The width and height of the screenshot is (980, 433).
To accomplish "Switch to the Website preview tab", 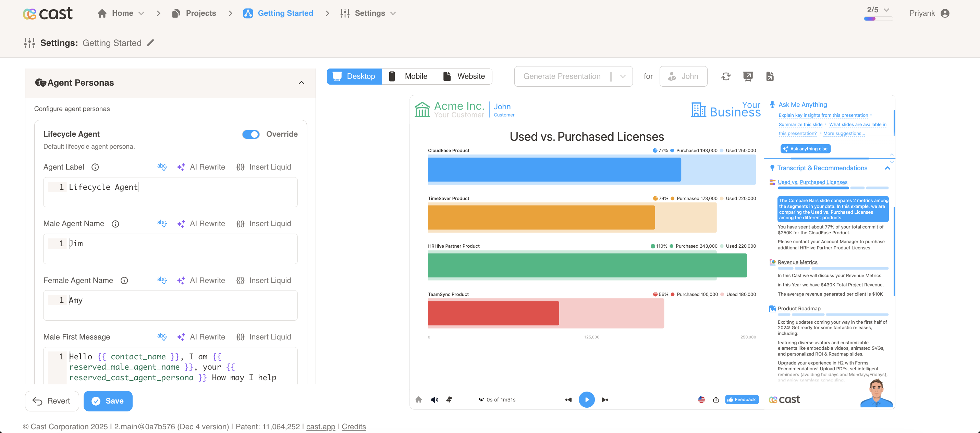I will click(x=464, y=76).
